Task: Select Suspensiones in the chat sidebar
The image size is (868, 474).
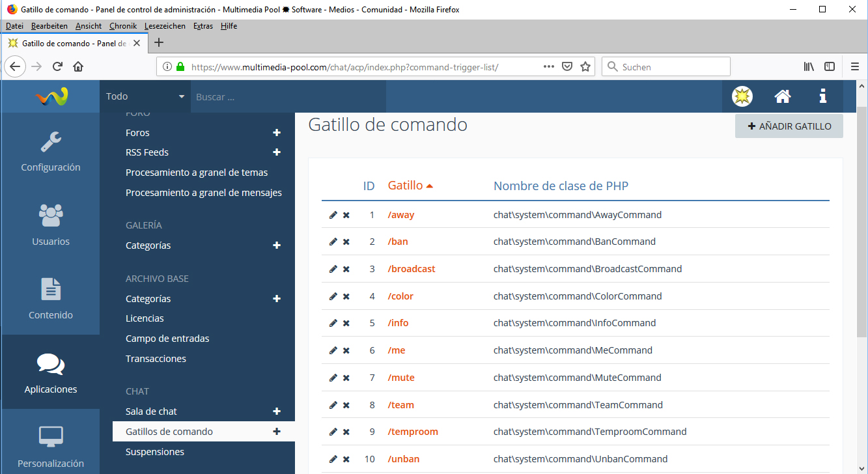Action: [x=155, y=452]
